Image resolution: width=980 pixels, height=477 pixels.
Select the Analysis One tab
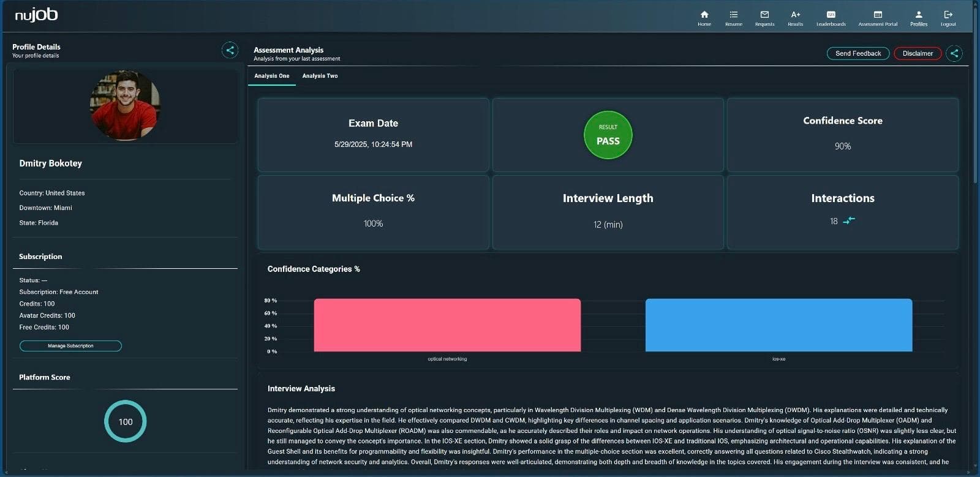tap(271, 76)
